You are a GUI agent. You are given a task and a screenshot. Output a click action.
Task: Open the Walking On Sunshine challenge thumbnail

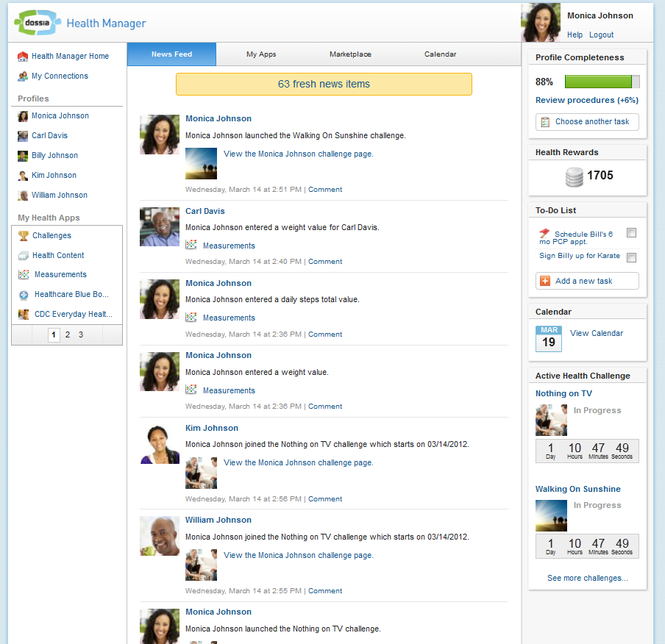551,515
